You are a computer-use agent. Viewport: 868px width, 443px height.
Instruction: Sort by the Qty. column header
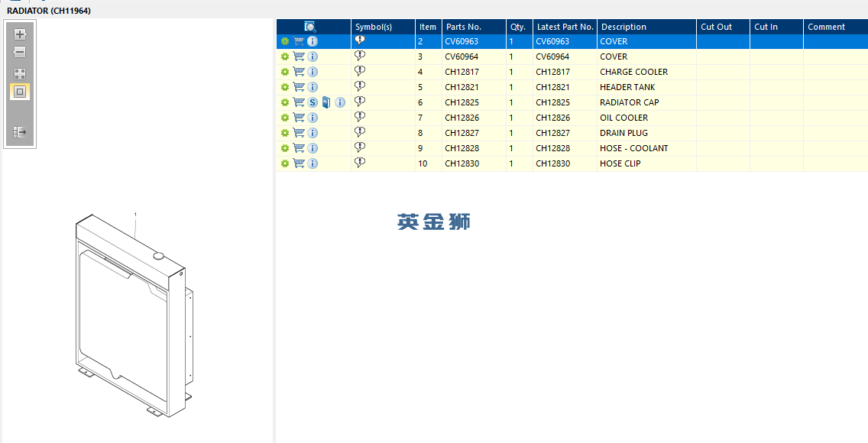pyautogui.click(x=520, y=27)
